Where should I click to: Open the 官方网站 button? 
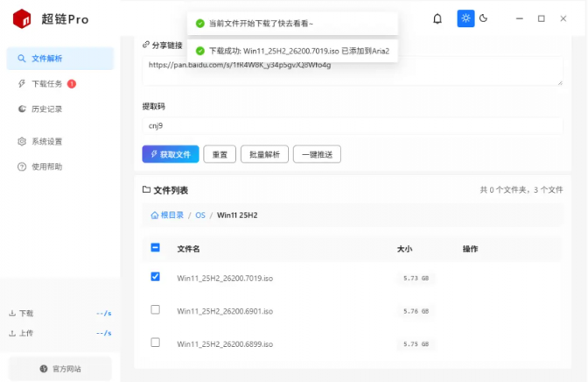(60, 369)
